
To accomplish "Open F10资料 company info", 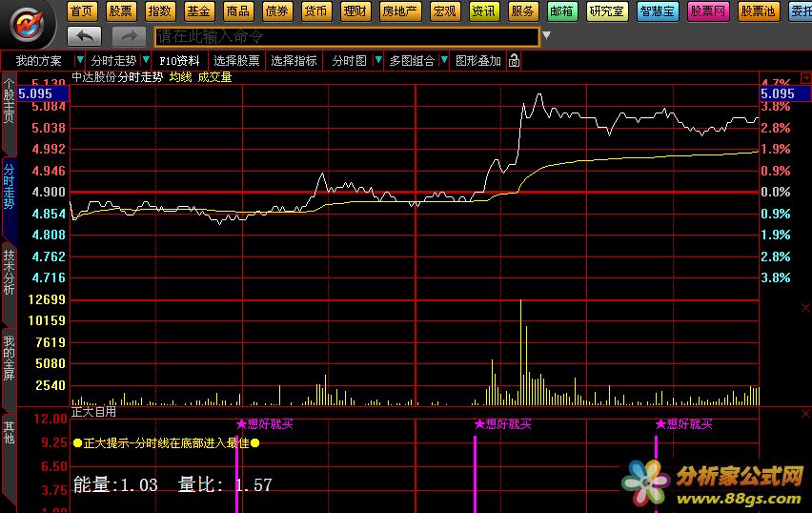I will coord(179,61).
